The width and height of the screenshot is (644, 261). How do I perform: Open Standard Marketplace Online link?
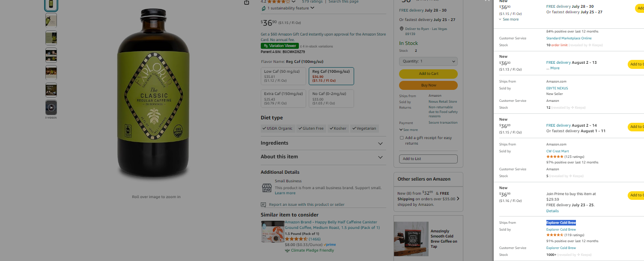[x=569, y=38]
